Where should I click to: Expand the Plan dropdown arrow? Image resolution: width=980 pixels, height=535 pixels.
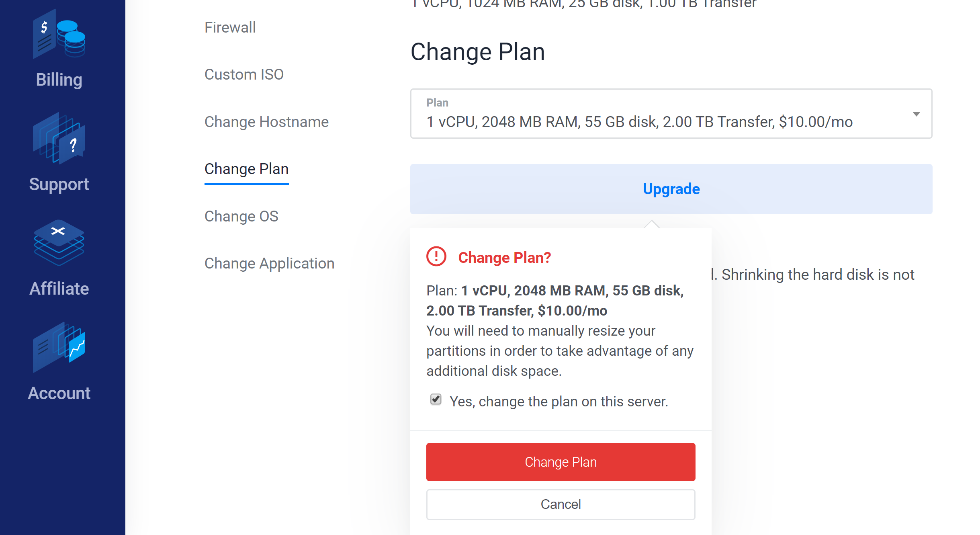(x=917, y=114)
